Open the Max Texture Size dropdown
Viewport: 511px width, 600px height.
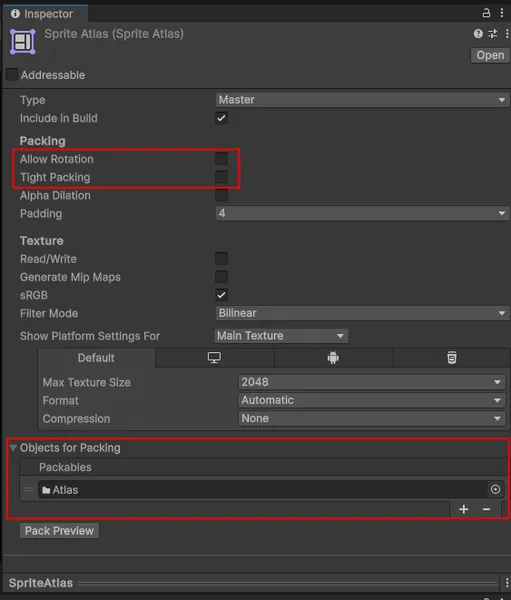372,382
